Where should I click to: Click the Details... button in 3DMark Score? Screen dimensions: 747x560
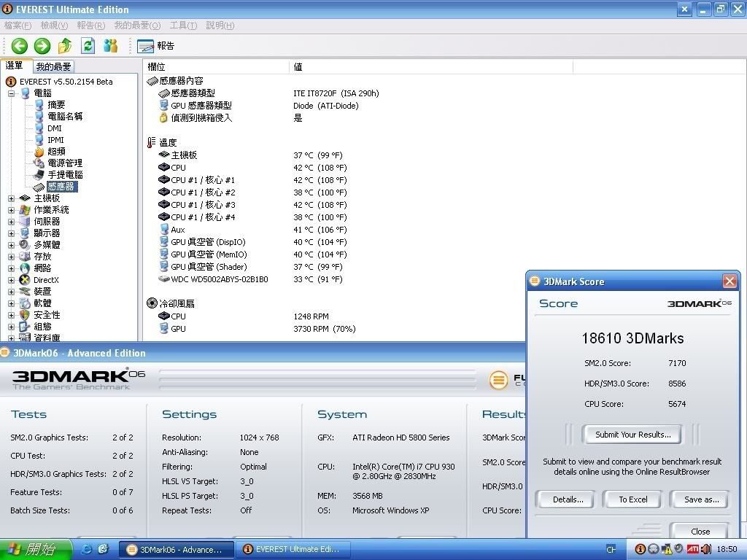click(568, 499)
